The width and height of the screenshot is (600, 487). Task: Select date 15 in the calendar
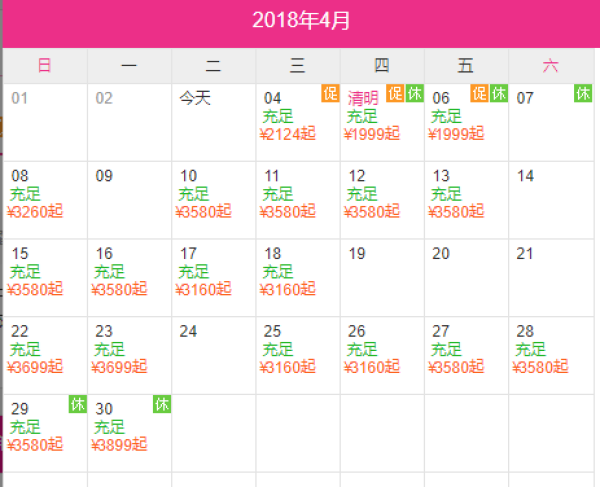45,278
